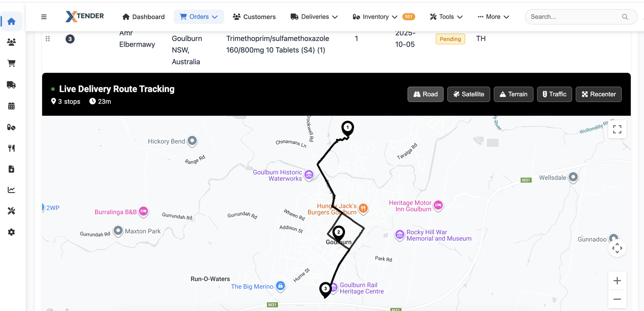Viewport: 644px width, 311px height.
Task: Click the Pending status badge
Action: coord(450,39)
